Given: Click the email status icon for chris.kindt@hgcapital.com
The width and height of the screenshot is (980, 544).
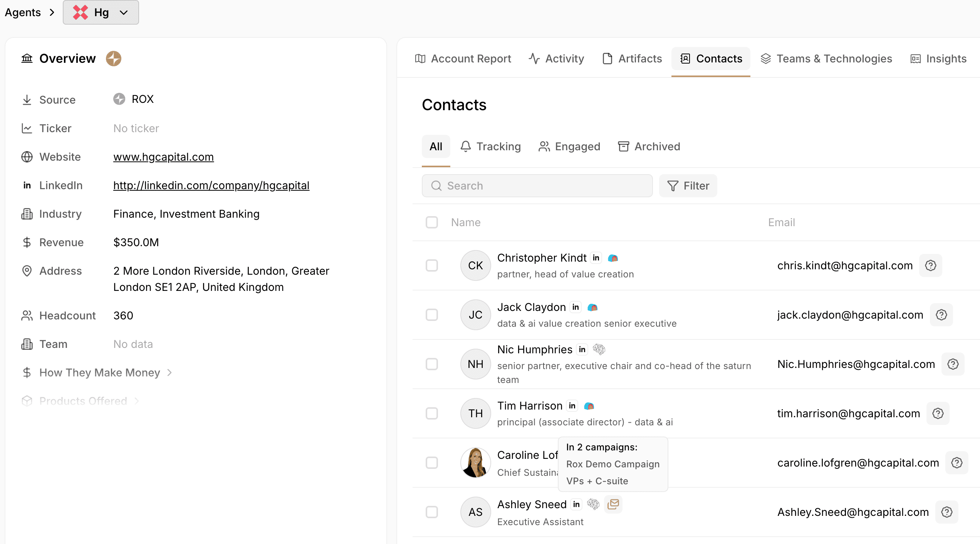Looking at the screenshot, I should [930, 265].
